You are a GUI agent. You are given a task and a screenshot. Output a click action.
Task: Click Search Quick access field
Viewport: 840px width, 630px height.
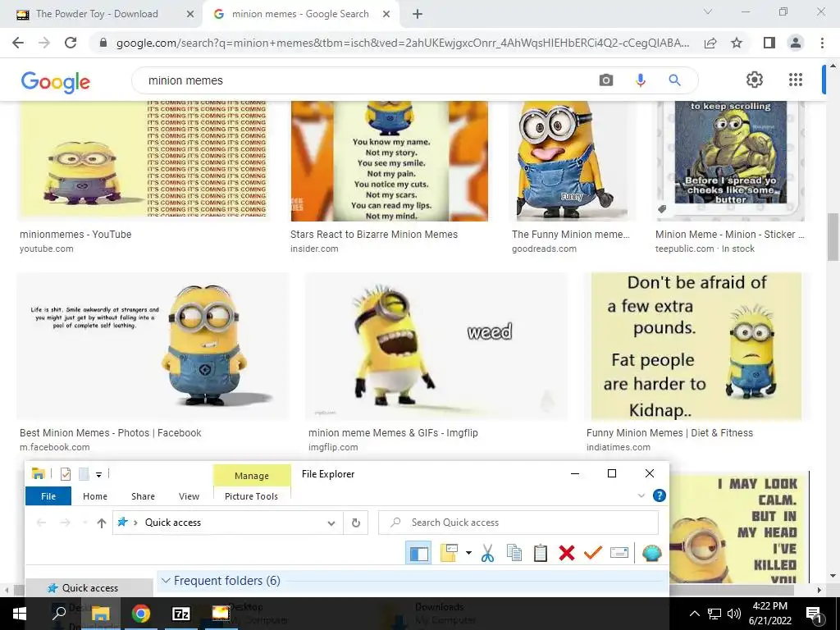coord(518,523)
